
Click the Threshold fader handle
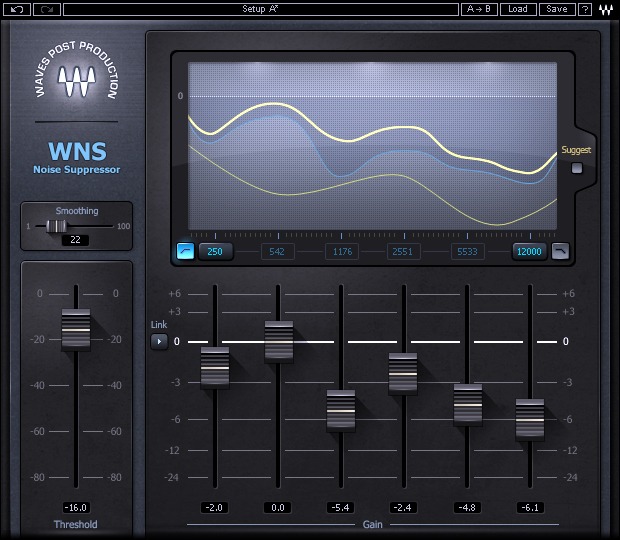[x=76, y=330]
